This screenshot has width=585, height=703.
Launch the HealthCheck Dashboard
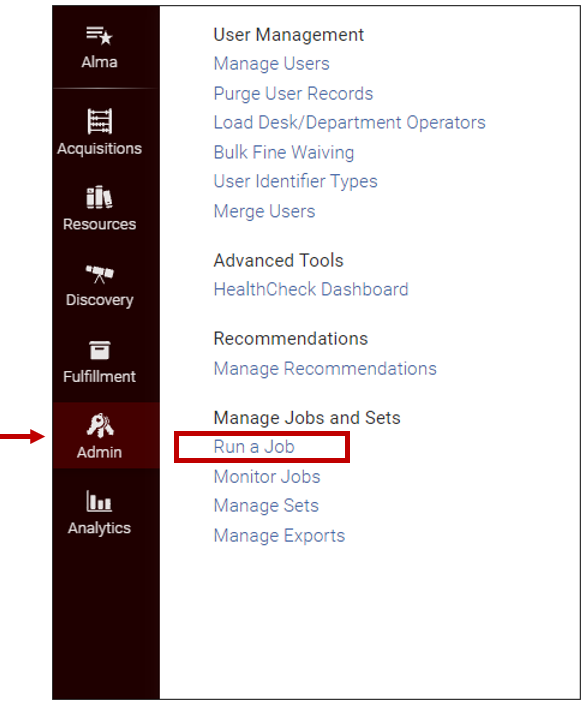311,289
